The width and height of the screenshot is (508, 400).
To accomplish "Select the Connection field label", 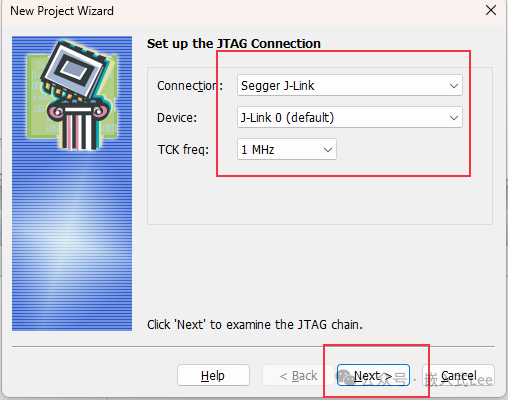I will [190, 86].
